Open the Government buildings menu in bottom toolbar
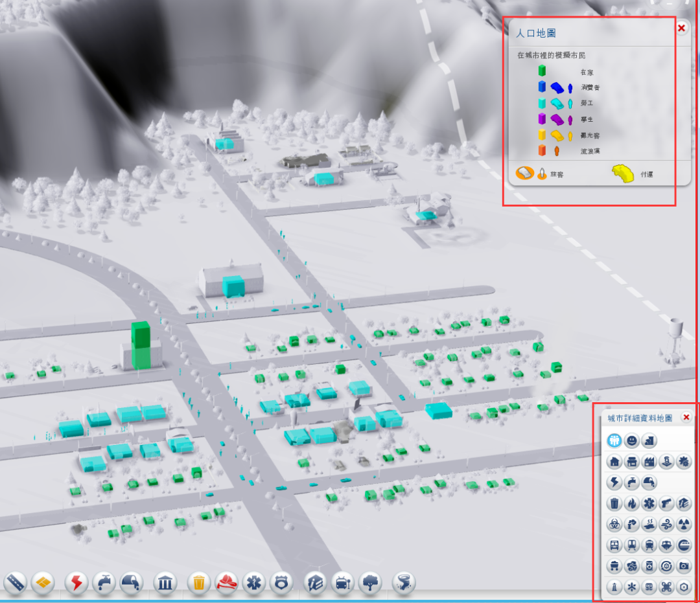 click(x=165, y=582)
